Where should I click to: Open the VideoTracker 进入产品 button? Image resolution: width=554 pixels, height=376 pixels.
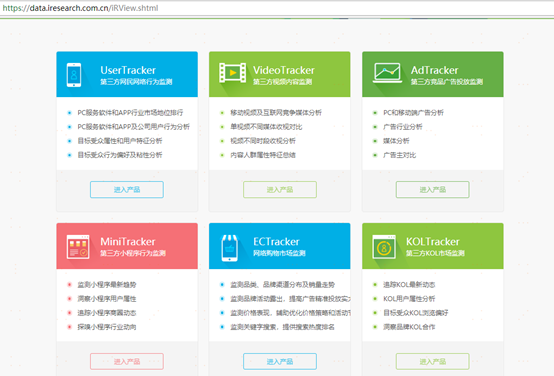click(279, 190)
